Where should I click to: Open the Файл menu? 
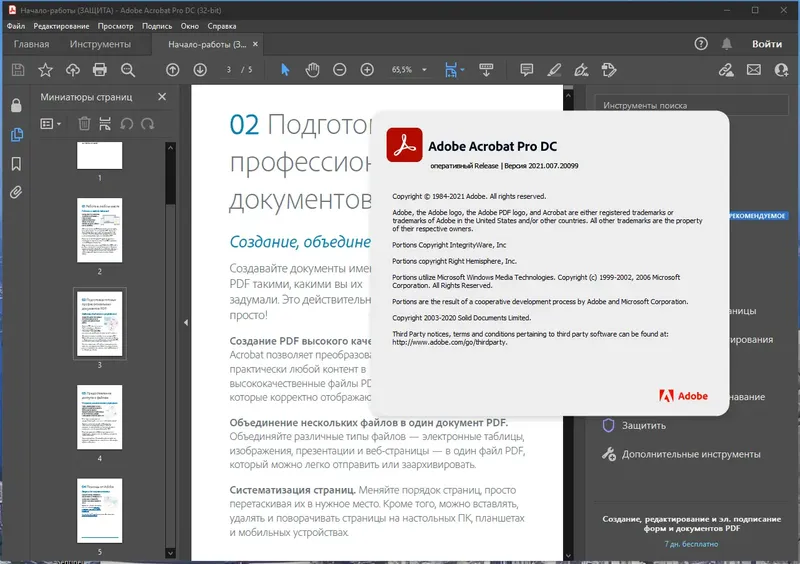[16, 26]
